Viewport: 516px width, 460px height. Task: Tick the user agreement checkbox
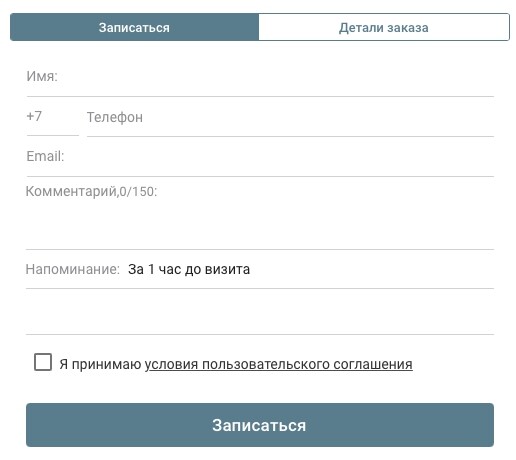[x=43, y=362]
